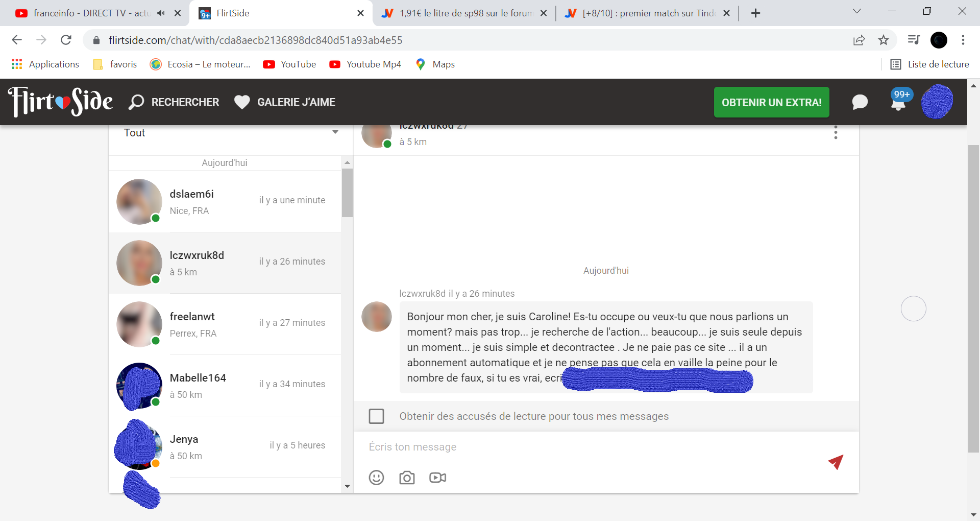Open the GALERIE J'AIME menu item
Image resolution: width=980 pixels, height=521 pixels.
[x=285, y=102]
